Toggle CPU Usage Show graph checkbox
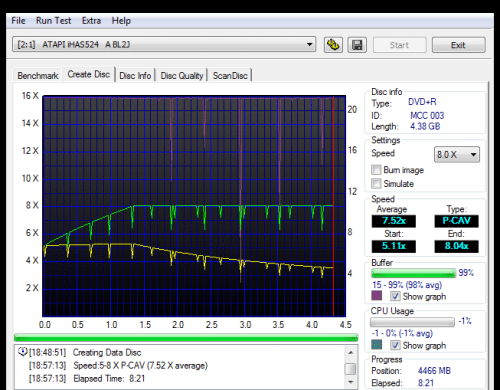This screenshot has height=390, width=500. (395, 345)
